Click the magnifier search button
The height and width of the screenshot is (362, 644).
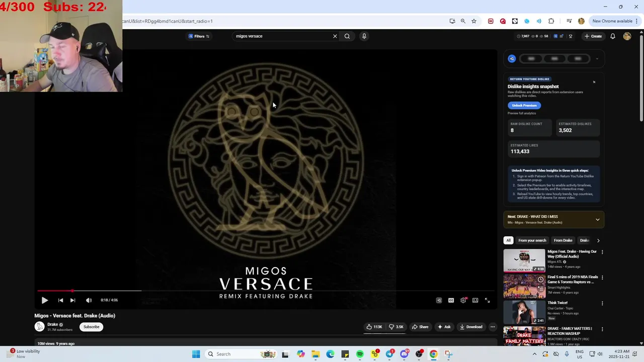click(x=347, y=36)
